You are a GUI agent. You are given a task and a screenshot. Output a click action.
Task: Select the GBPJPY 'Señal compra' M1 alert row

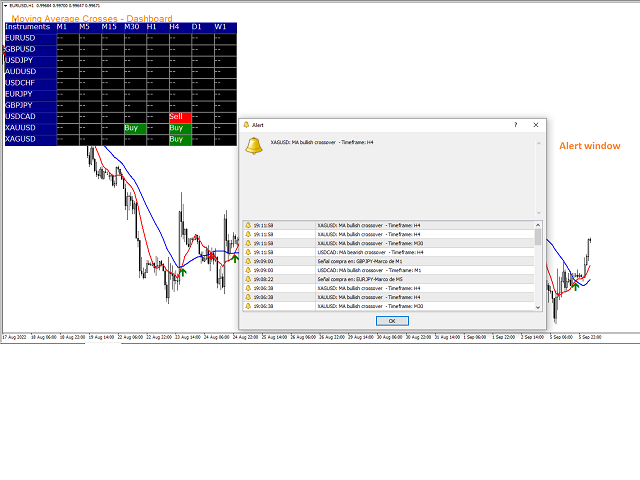click(389, 261)
